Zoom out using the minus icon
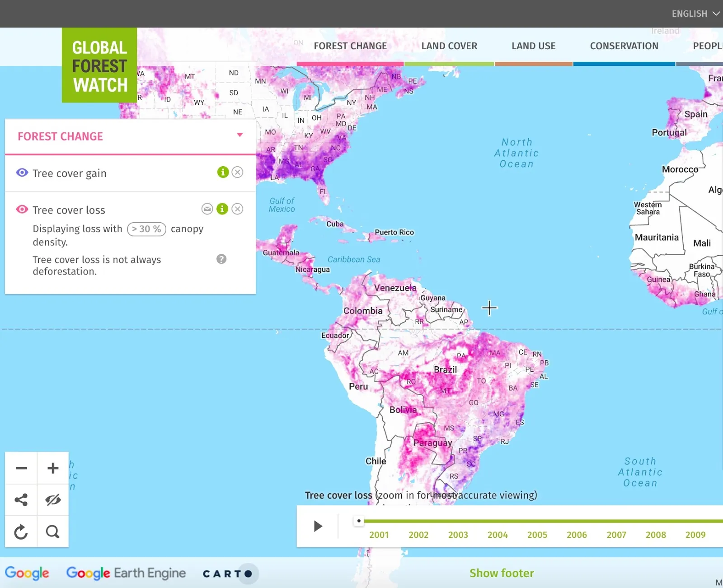 point(21,468)
